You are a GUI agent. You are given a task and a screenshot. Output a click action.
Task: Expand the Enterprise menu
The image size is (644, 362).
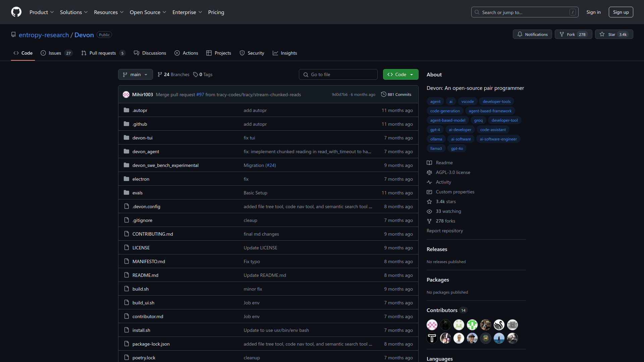coord(187,12)
